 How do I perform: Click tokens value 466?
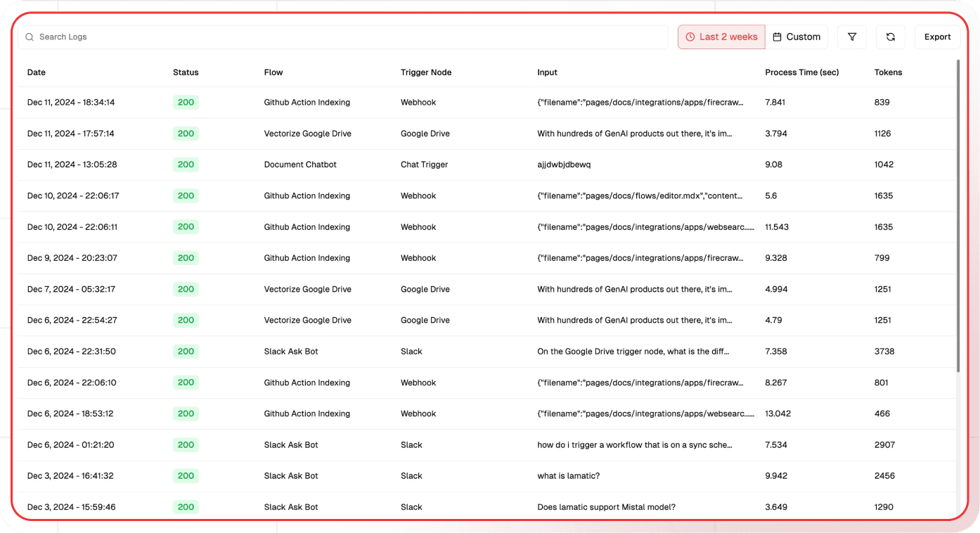(x=882, y=413)
